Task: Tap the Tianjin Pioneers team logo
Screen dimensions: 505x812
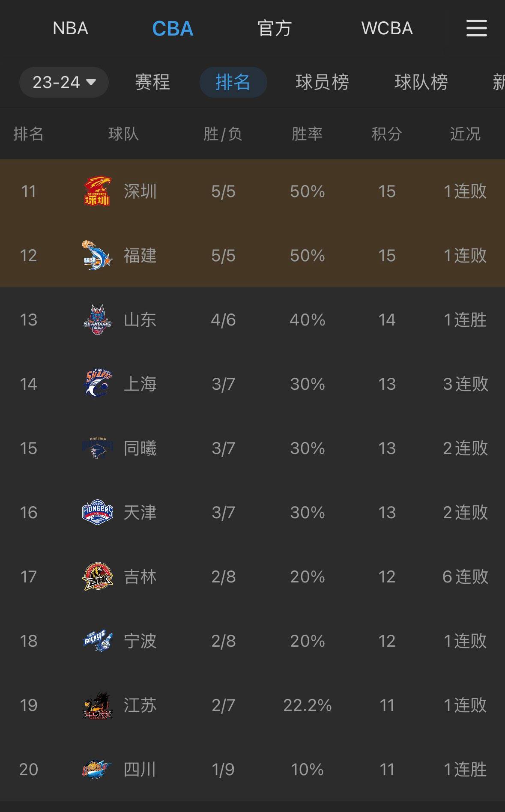Action: tap(98, 512)
